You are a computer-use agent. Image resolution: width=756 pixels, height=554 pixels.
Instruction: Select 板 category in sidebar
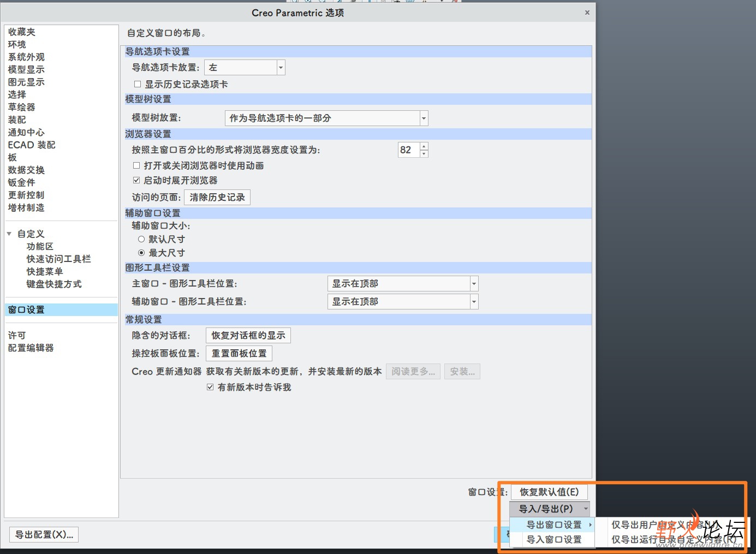click(x=13, y=158)
